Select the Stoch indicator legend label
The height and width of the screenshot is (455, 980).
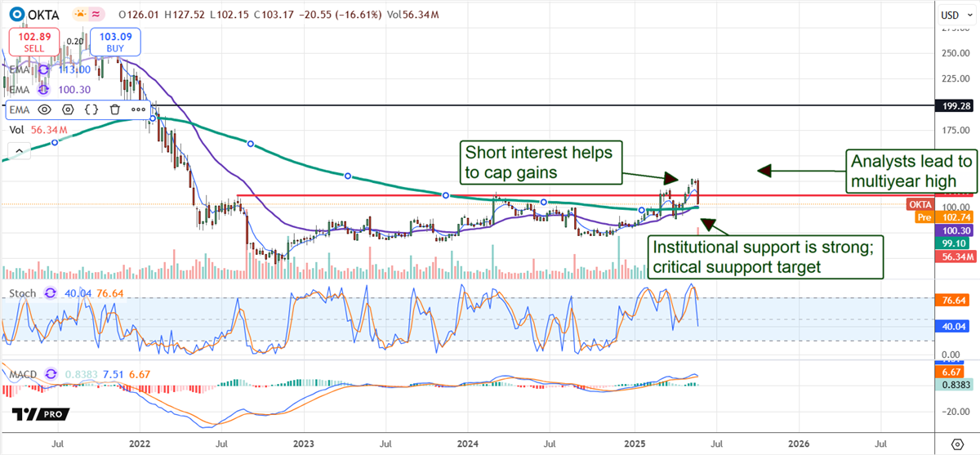click(23, 292)
